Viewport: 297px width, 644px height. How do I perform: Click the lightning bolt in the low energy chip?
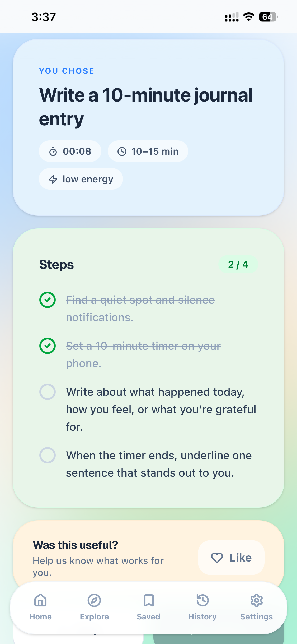(x=53, y=179)
